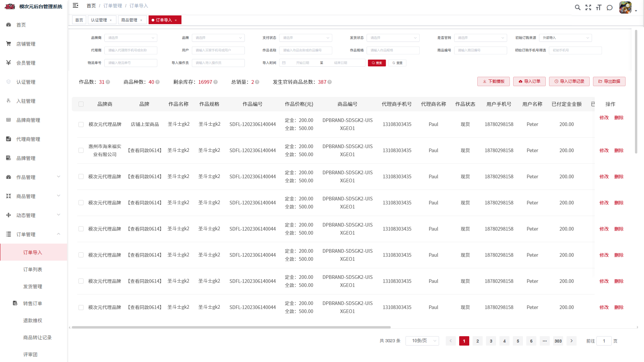Open 发货管理 in the sidebar
The height and width of the screenshot is (362, 644).
coord(33,287)
